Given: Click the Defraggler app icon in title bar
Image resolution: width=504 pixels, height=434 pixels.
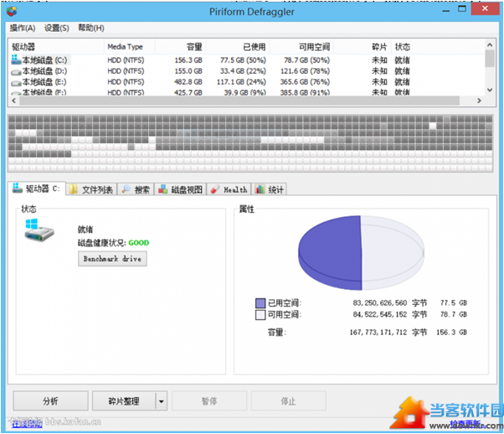Looking at the screenshot, I should tap(12, 12).
